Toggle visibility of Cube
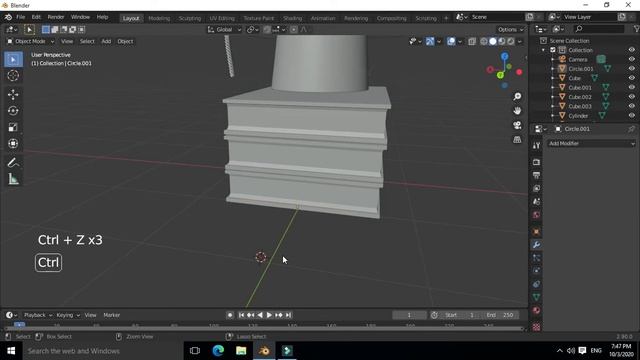The image size is (640, 360). pos(631,78)
